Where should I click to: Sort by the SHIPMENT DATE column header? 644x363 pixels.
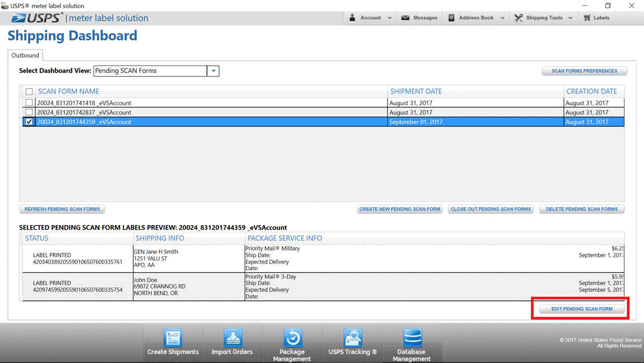click(416, 91)
